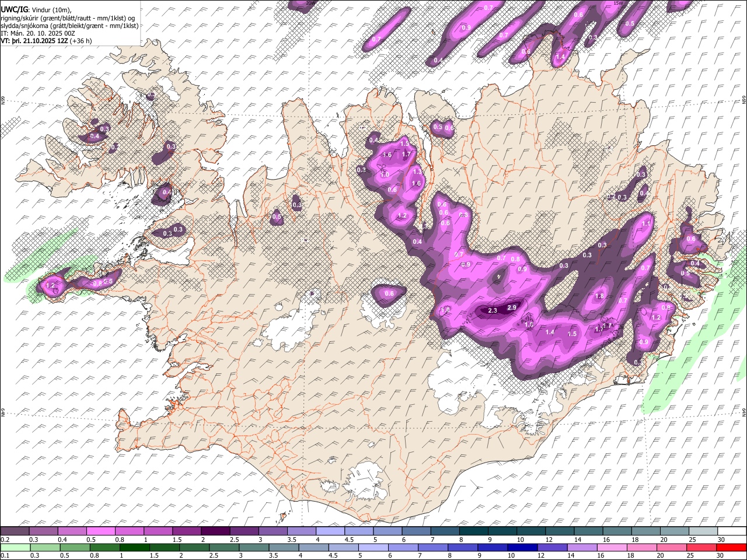Click the 'UWC/IG' bold title text

(15, 10)
